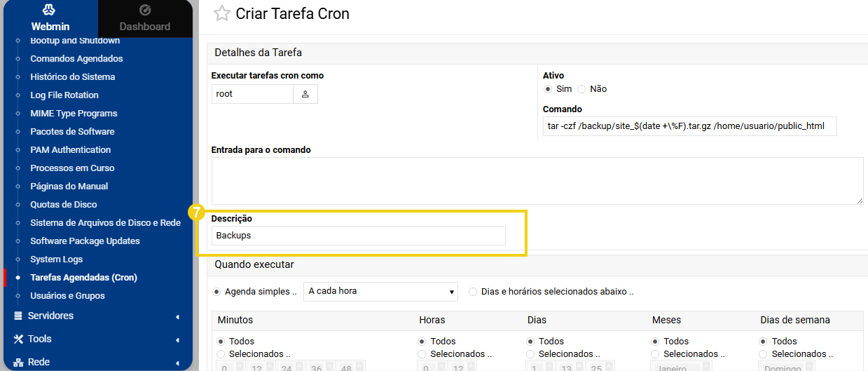Focus the cron user field containing root

(252, 94)
